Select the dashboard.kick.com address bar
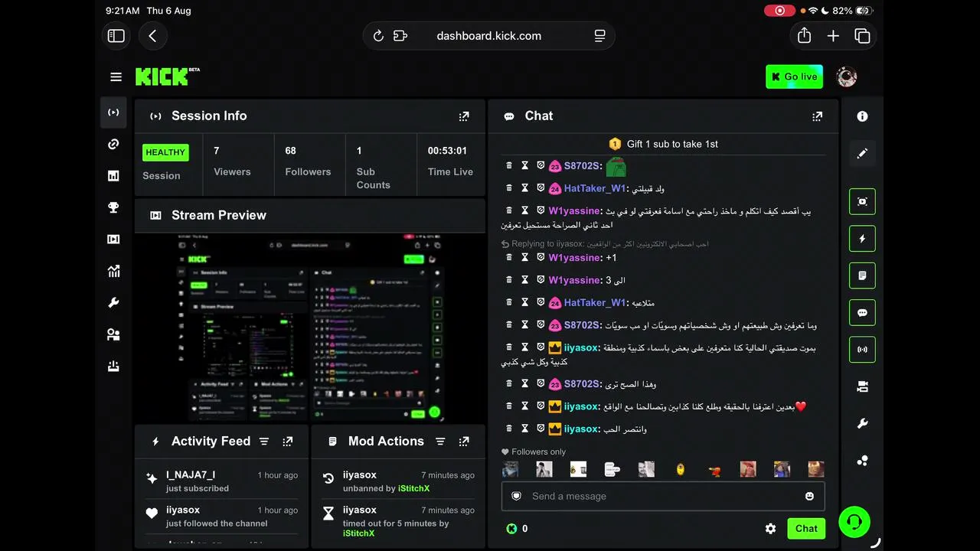 [x=488, y=36]
